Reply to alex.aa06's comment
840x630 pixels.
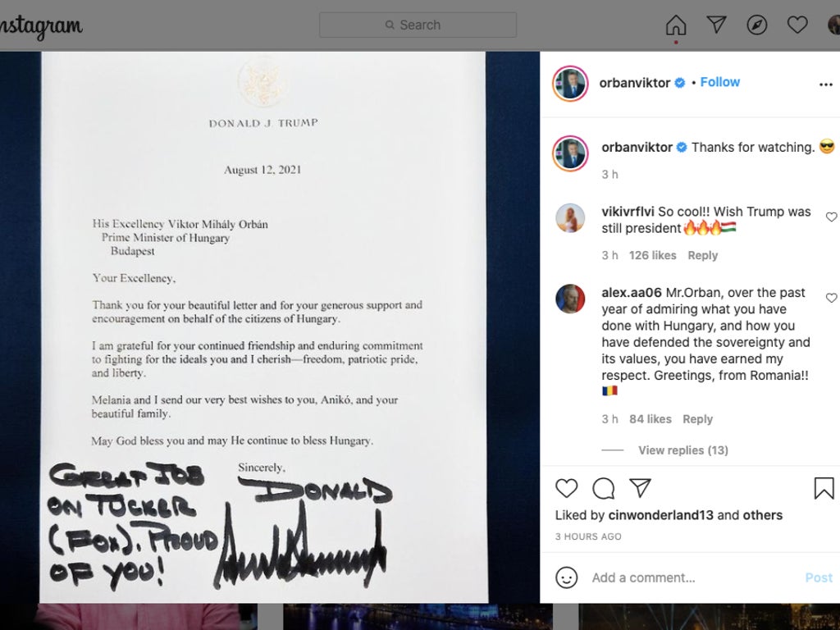coord(697,419)
